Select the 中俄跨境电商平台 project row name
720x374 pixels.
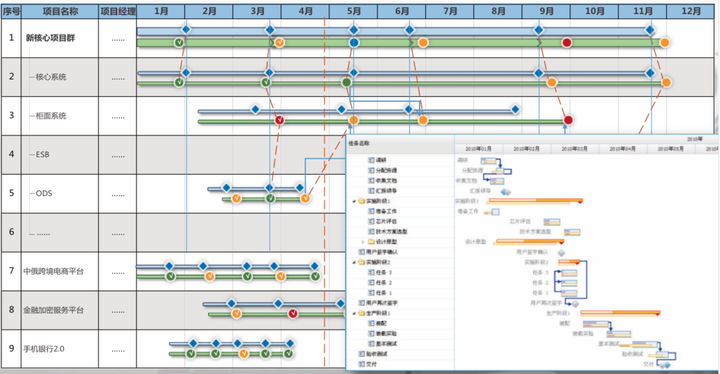tap(54, 271)
